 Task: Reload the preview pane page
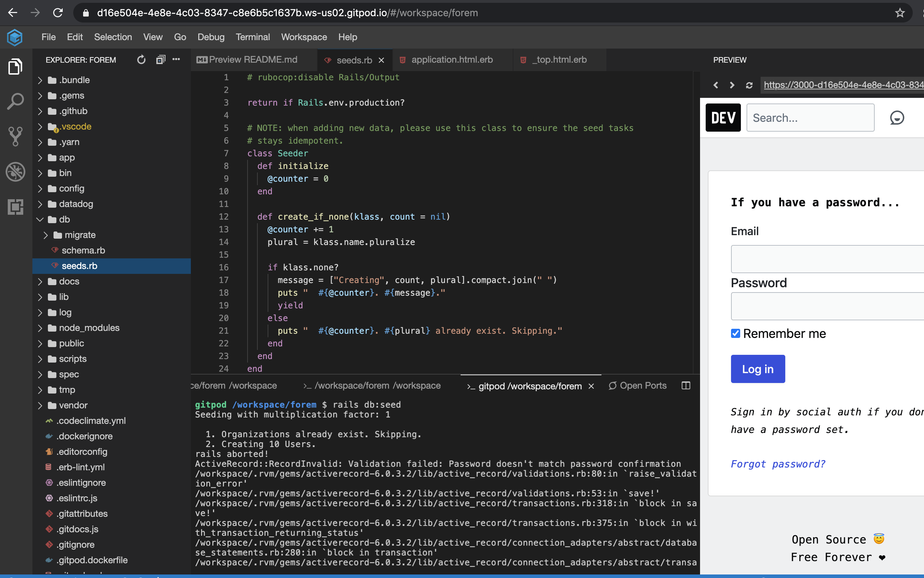pos(749,85)
